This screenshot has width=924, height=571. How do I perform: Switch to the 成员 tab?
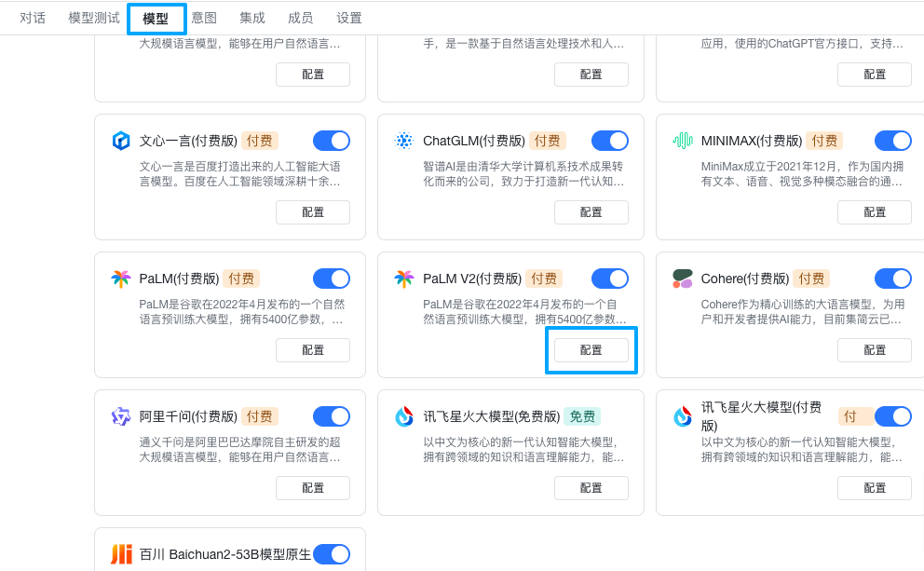(301, 19)
